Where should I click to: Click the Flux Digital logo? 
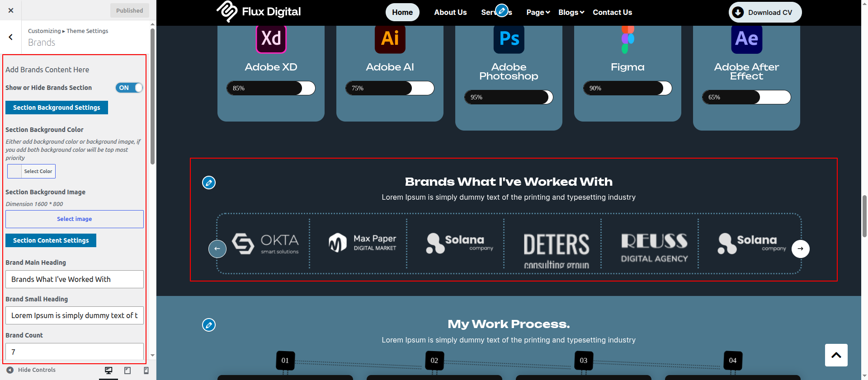pyautogui.click(x=259, y=12)
